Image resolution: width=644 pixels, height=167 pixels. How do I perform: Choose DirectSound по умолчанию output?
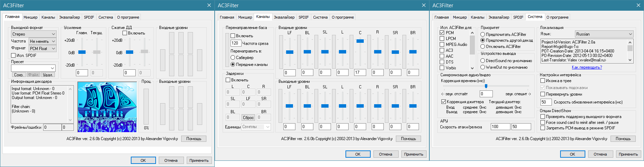[506, 61]
